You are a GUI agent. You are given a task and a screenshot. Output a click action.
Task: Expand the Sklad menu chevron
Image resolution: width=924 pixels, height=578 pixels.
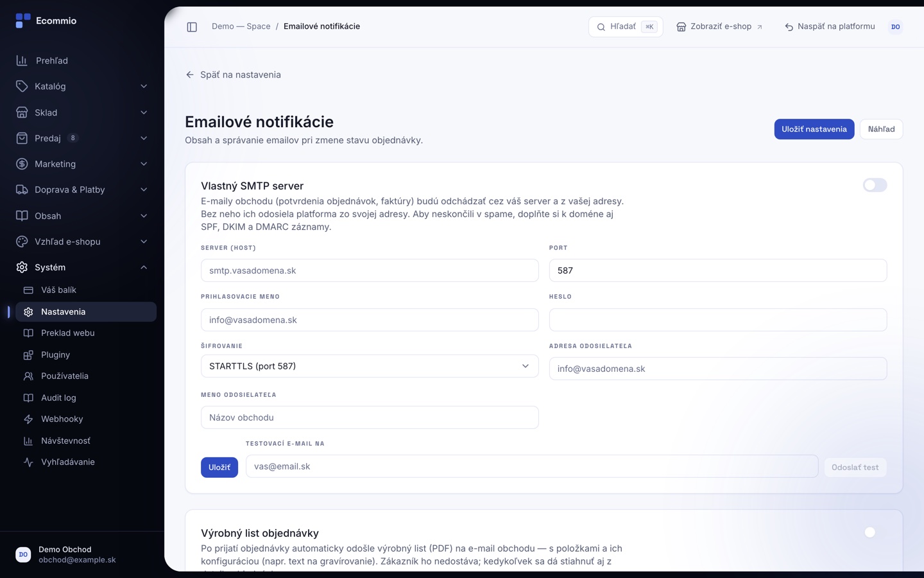(144, 112)
